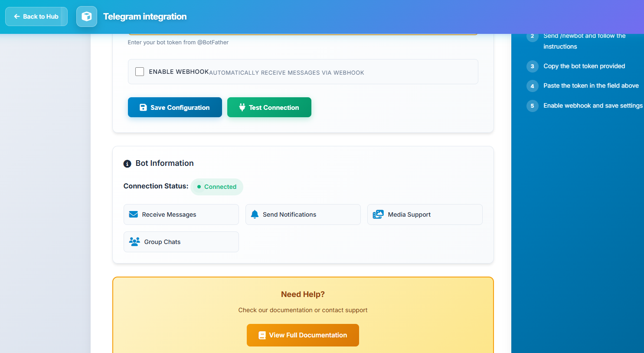
Task: Select the Group Chats feature card
Action: pyautogui.click(x=181, y=242)
